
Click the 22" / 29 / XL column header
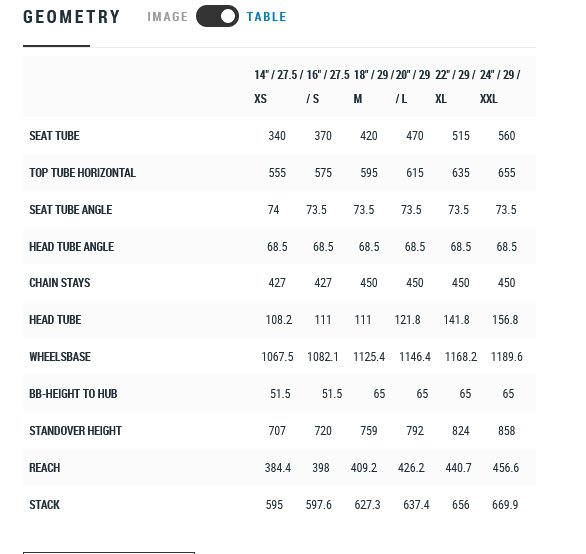tap(455, 87)
